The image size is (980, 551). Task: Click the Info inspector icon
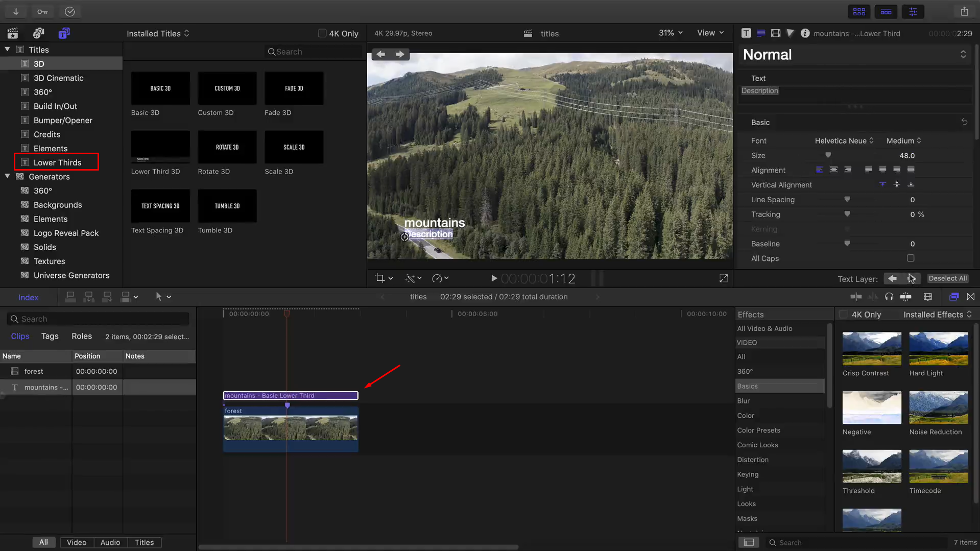(x=806, y=33)
